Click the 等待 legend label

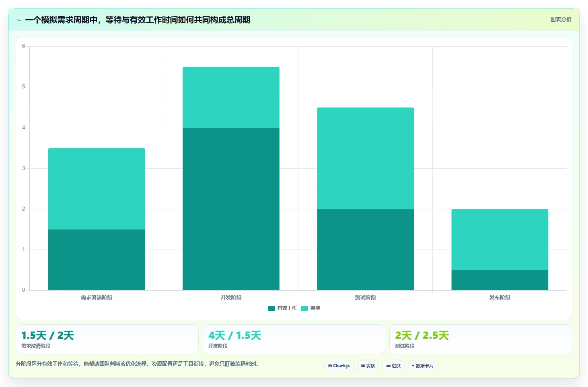coord(315,308)
